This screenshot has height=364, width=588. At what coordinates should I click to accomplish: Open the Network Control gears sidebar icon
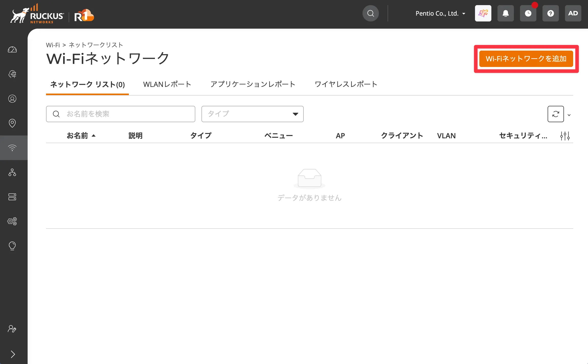coord(12,221)
